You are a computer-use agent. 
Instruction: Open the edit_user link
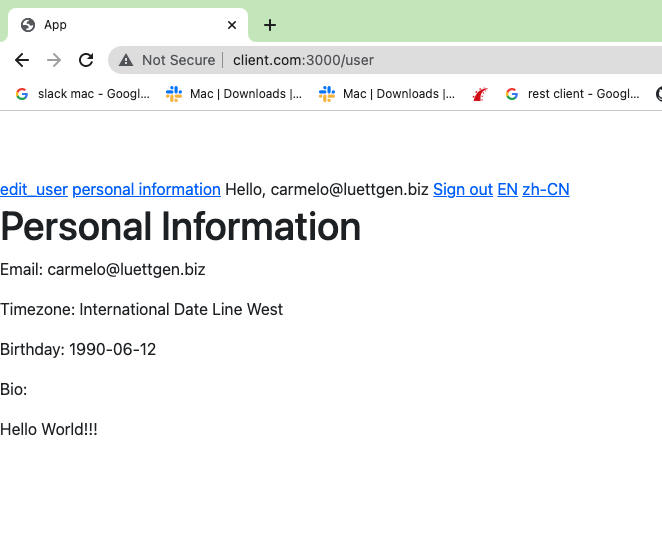pyautogui.click(x=34, y=189)
